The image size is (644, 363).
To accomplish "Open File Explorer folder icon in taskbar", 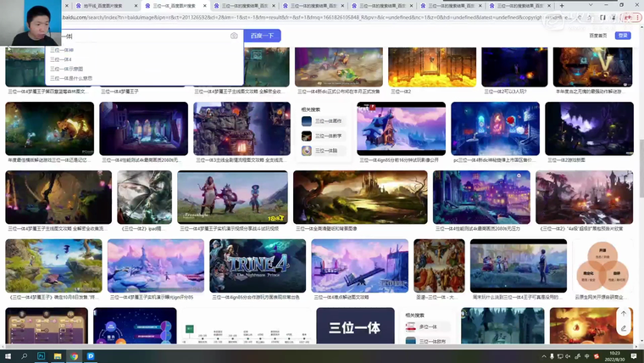I will (x=57, y=356).
